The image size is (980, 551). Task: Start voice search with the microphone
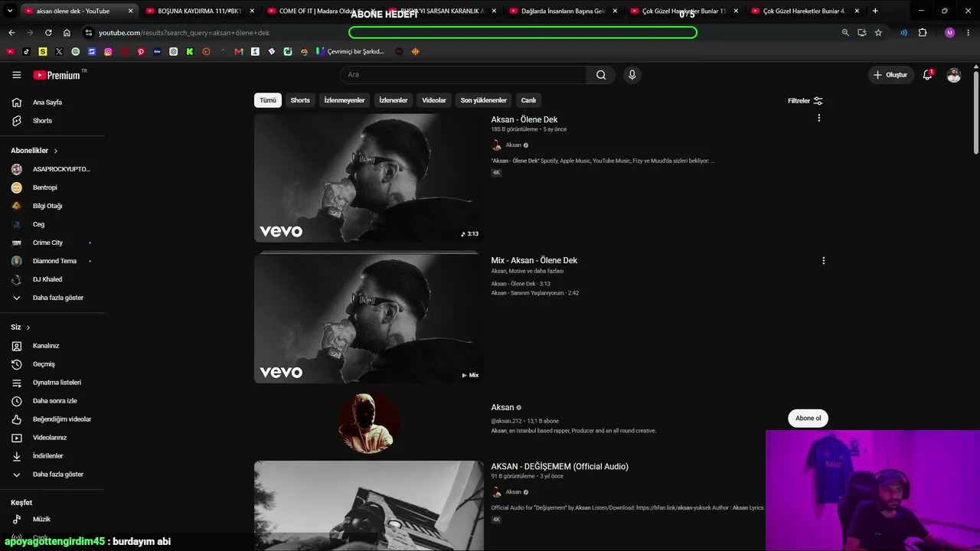[x=632, y=75]
